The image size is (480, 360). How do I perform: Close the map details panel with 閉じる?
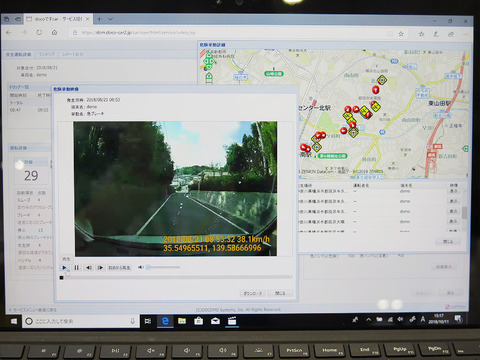click(x=448, y=241)
